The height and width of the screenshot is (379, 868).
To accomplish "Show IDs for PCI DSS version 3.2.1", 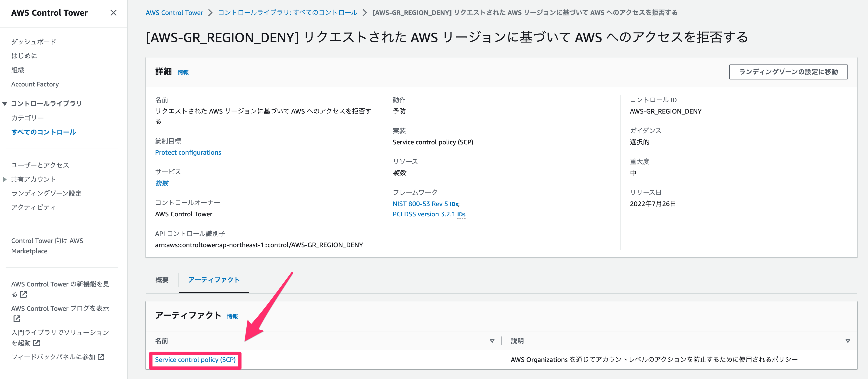I will point(461,215).
